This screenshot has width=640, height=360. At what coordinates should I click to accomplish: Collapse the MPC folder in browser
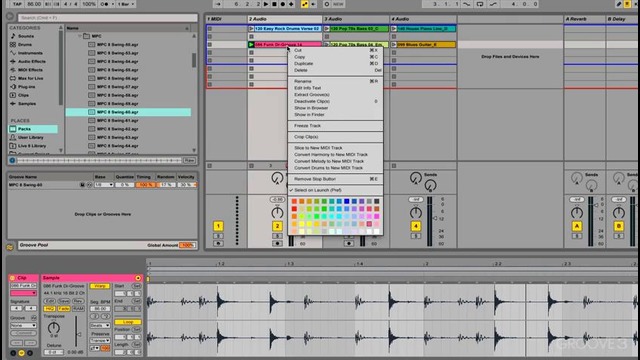(x=80, y=36)
